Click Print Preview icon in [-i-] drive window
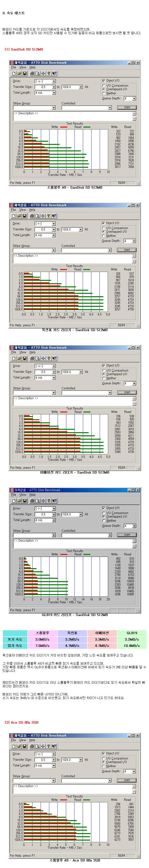Image resolution: width=149 pixels, height=868 pixels. pyautogui.click(x=37, y=216)
